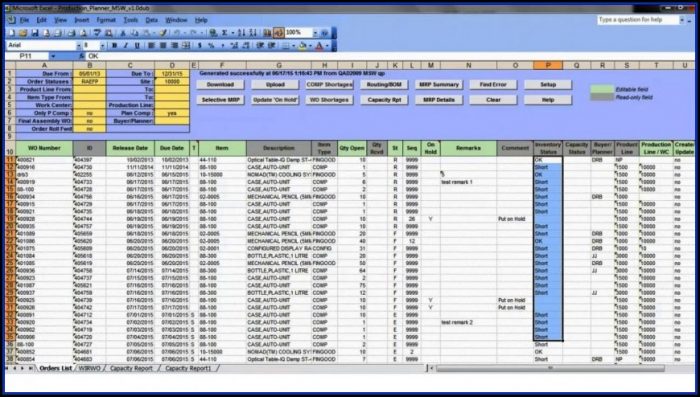Screen dimensions: 700x397
Task: Click the Align Left icon
Action: click(150, 45)
